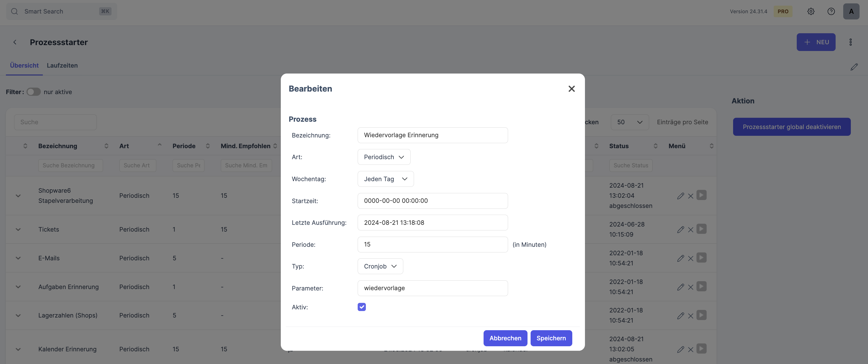Click the three-dot more options icon

click(x=851, y=42)
